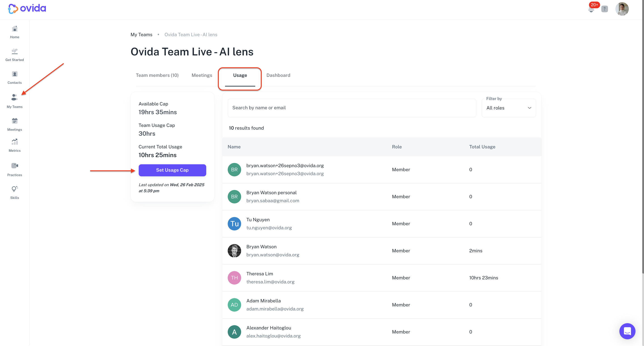Switch to the Meetings tab
Screen dimensions: 644x346
point(202,75)
